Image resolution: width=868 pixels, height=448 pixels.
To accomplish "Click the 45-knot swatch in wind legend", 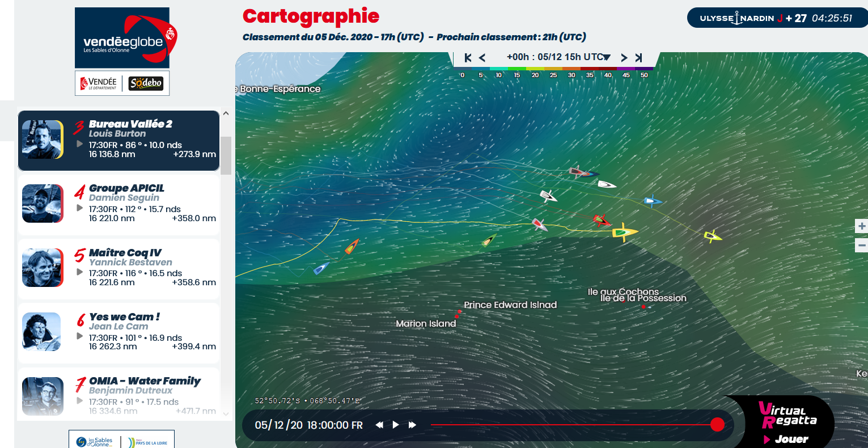I will tap(626, 69).
